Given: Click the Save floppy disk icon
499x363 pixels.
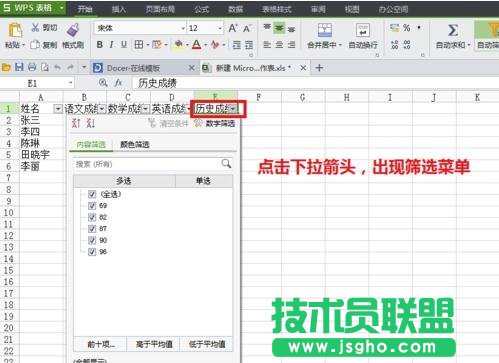Looking at the screenshot, I should click(19, 68).
